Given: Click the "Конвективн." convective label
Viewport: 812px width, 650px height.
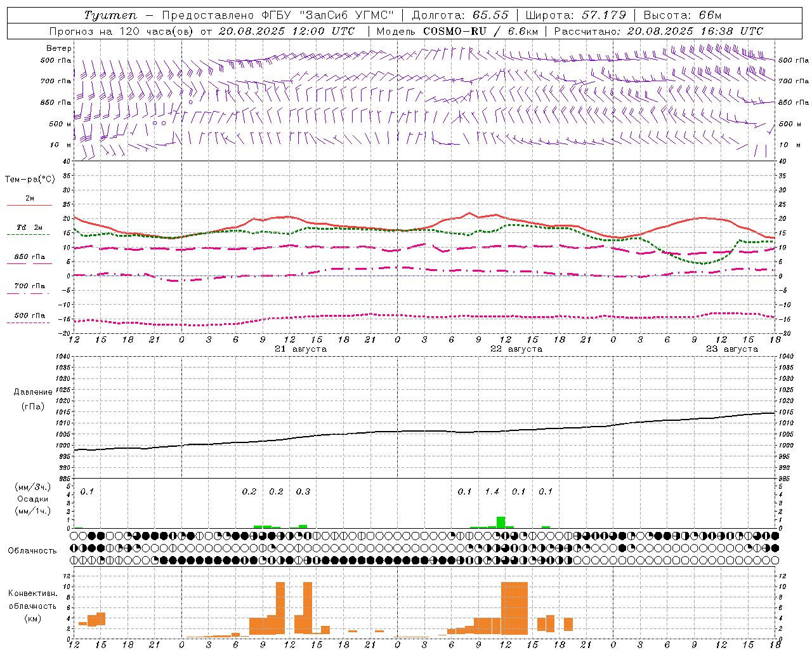Looking at the screenshot, I should pos(32,594).
